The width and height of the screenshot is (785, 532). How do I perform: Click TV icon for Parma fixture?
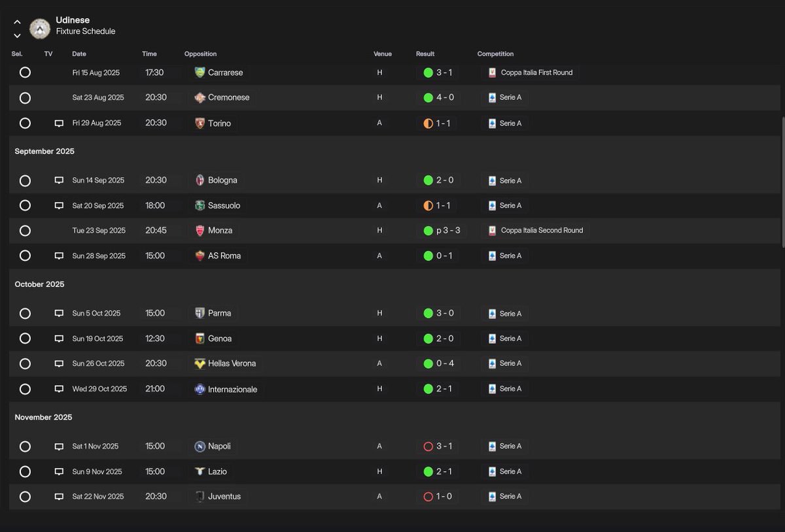(x=59, y=313)
